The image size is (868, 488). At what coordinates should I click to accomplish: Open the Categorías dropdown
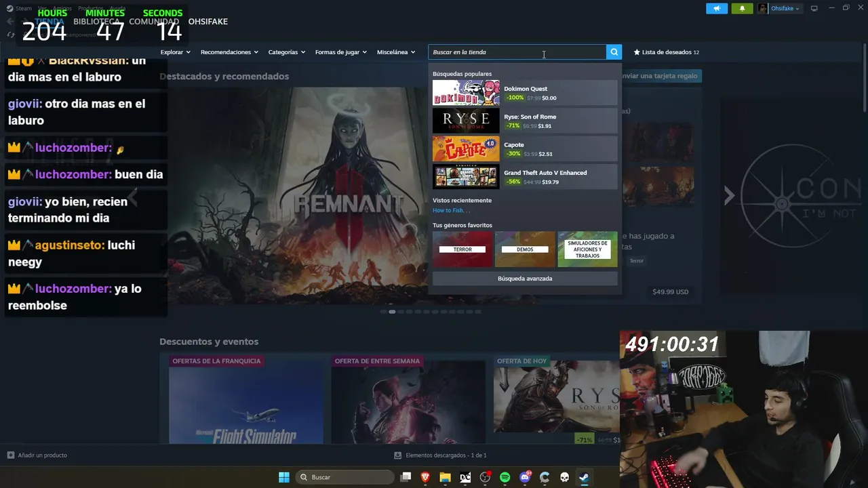pos(287,52)
